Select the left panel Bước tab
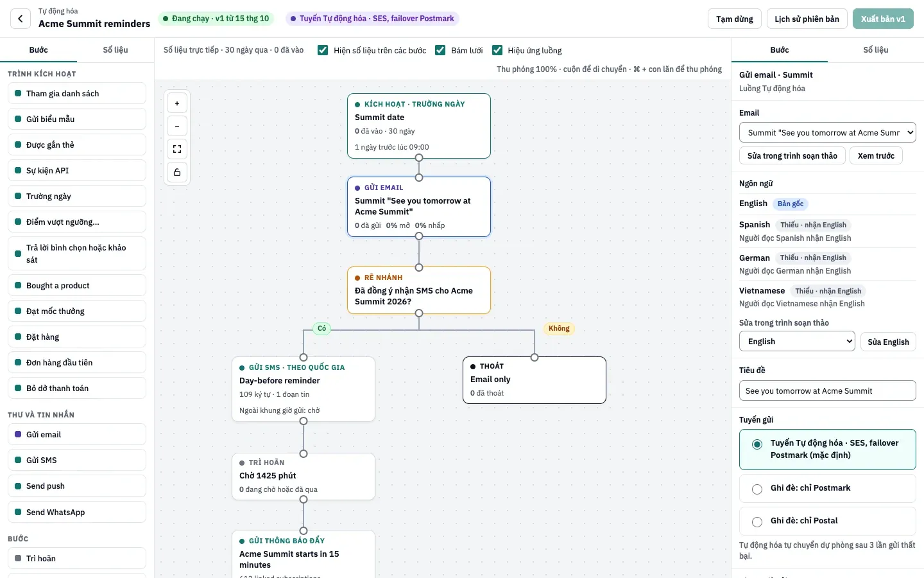Screen dimensions: 924x578 [38, 50]
